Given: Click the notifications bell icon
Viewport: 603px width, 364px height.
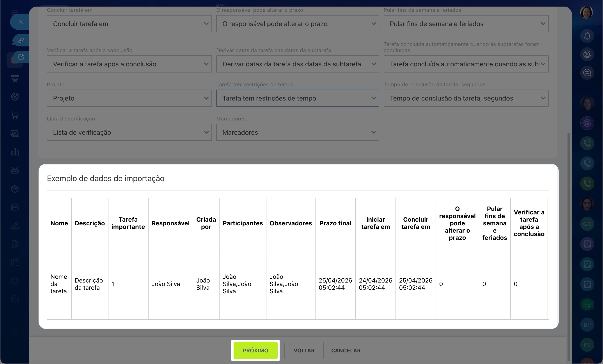Looking at the screenshot, I should pos(587,36).
